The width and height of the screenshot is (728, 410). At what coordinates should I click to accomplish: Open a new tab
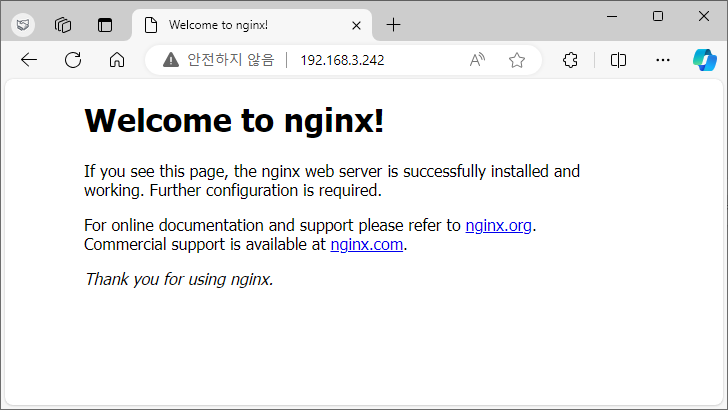pos(393,25)
